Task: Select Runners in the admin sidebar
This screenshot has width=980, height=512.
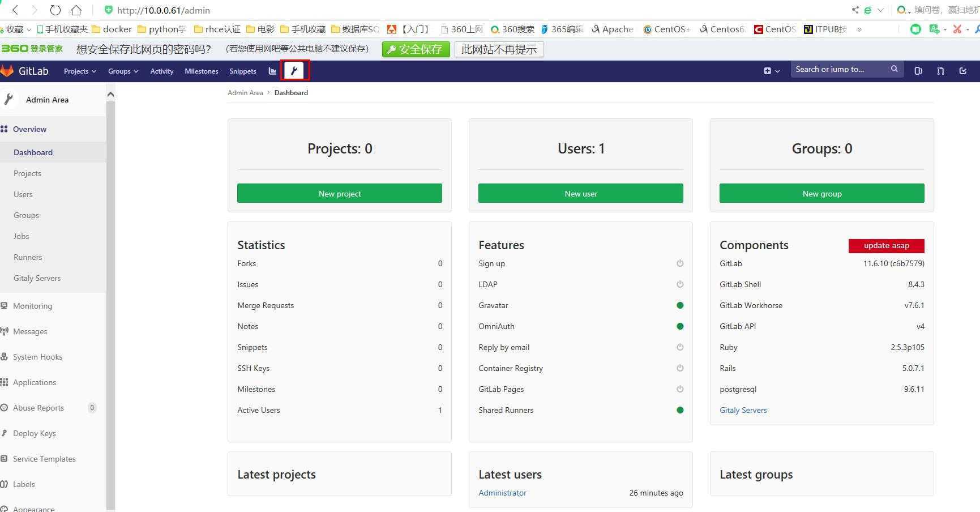Action: coord(28,257)
